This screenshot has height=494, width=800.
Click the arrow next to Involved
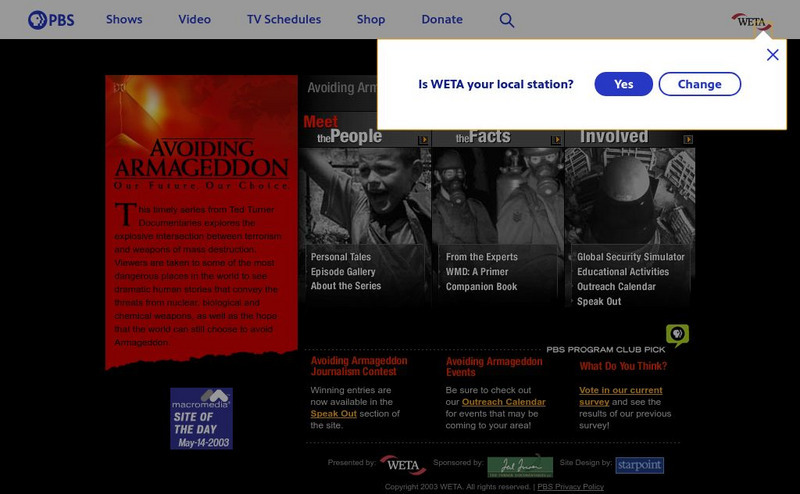coord(688,139)
